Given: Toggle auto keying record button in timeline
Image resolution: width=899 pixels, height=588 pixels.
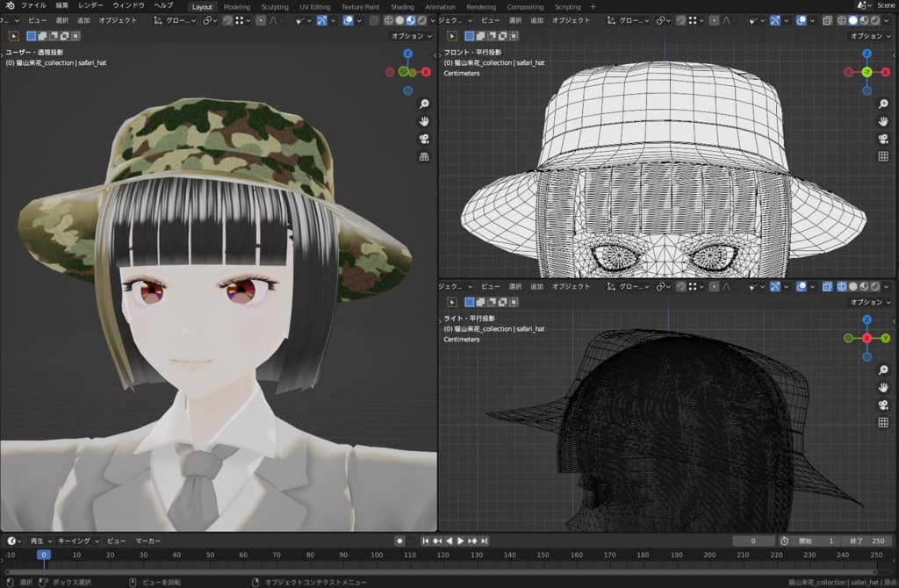Looking at the screenshot, I should [399, 541].
